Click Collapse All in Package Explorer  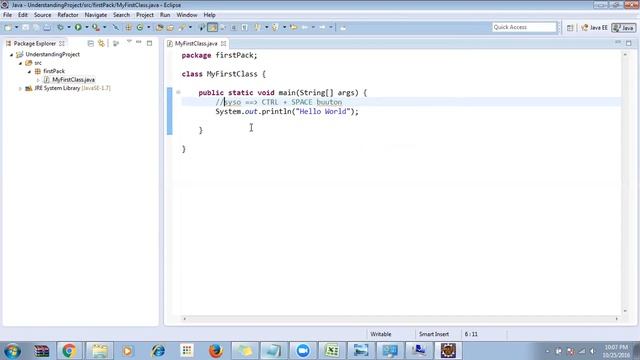point(91,43)
